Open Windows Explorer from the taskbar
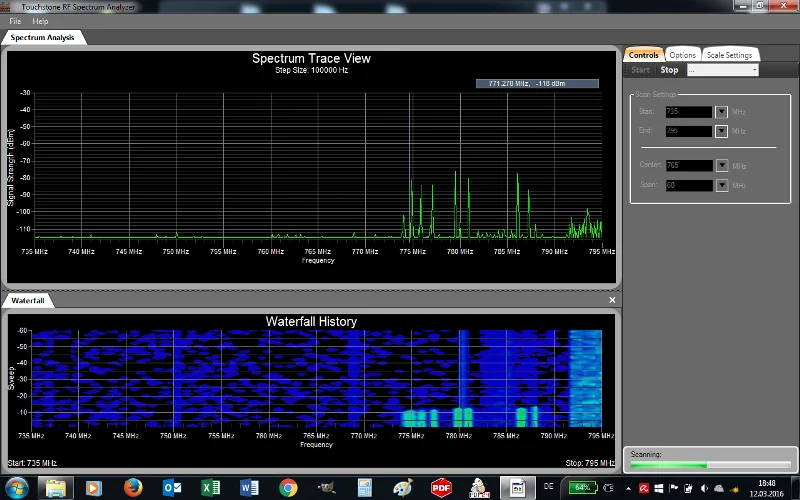Screen dimensions: 800x500 [56, 488]
